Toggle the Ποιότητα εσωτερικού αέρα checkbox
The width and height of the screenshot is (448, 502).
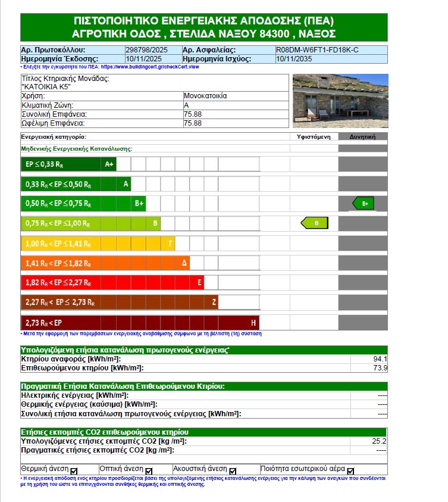(x=350, y=470)
